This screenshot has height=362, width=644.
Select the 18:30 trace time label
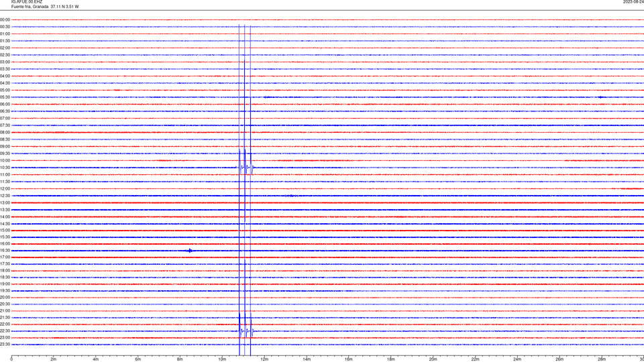(5, 277)
